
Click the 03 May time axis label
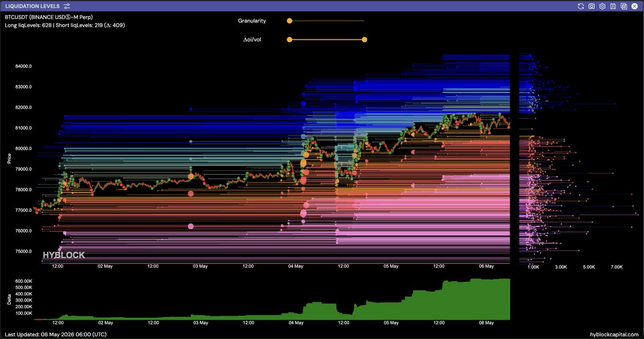coord(201,266)
